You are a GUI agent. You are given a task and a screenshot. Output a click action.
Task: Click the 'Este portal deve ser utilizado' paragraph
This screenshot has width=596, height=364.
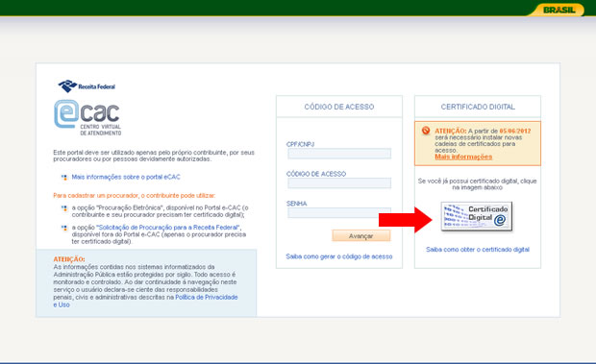154,156
